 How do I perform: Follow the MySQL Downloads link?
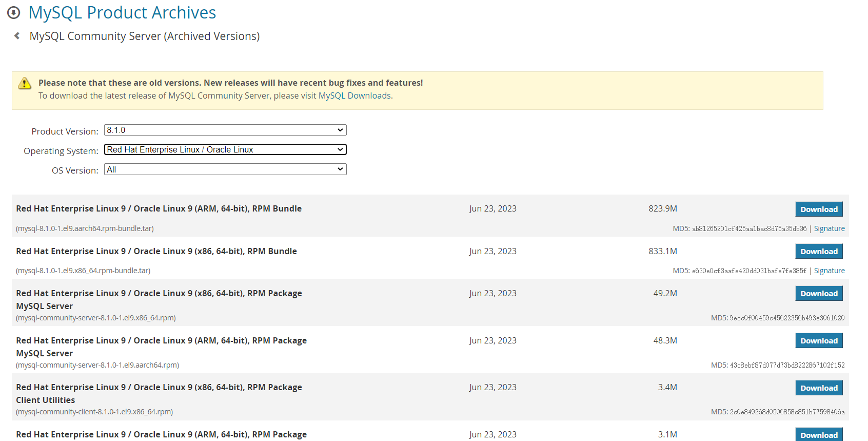pyautogui.click(x=354, y=96)
